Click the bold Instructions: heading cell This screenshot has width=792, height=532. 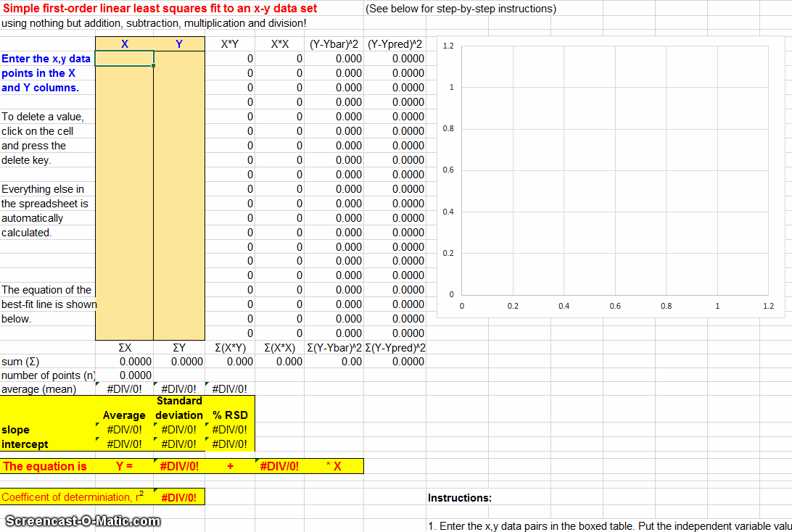460,498
